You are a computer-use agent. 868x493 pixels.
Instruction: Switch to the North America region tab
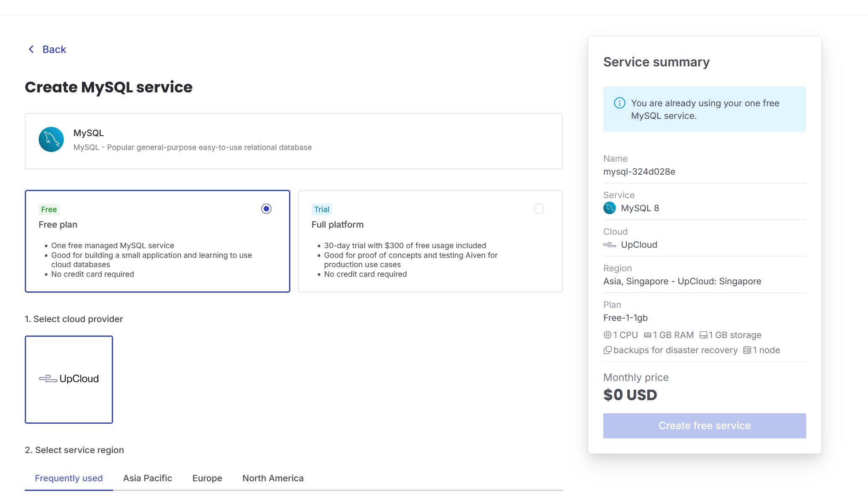pos(273,478)
